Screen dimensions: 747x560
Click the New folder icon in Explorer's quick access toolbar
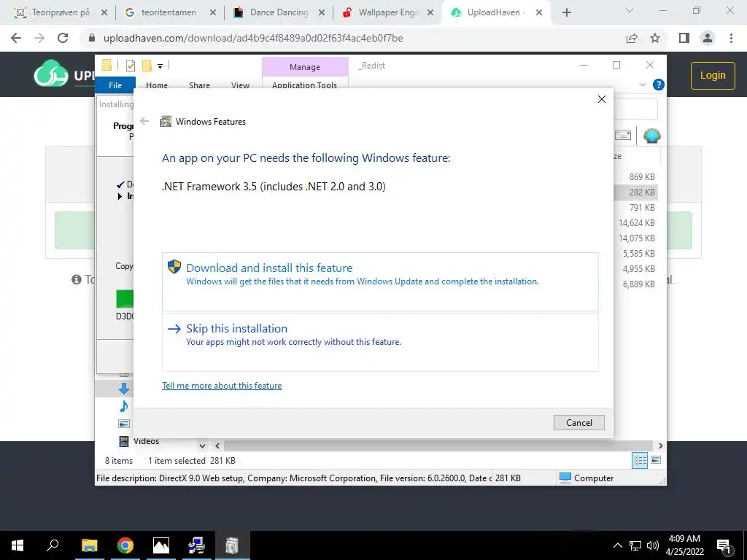(x=147, y=66)
